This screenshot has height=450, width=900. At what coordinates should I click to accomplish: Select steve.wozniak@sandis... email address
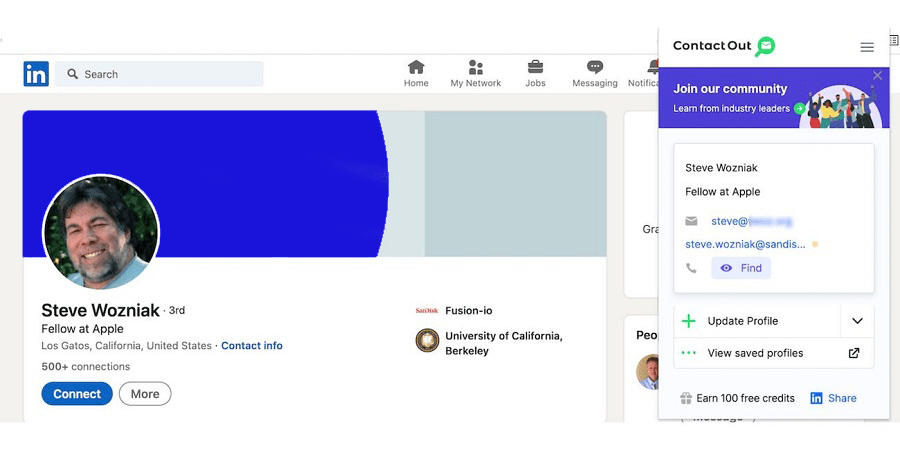(x=745, y=245)
